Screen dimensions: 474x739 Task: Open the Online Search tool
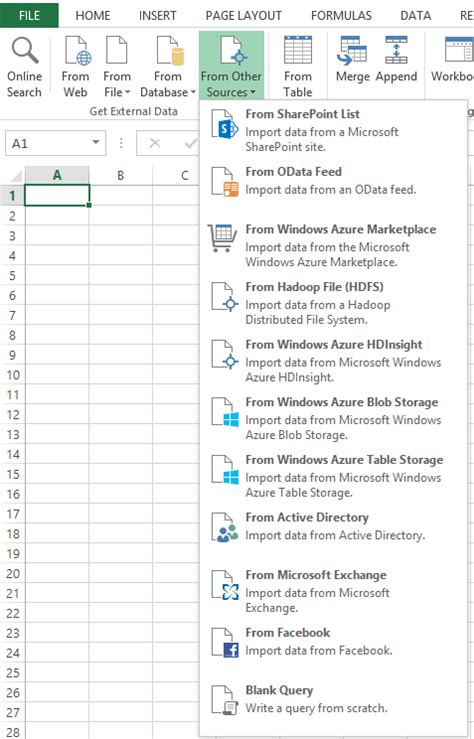[x=24, y=67]
